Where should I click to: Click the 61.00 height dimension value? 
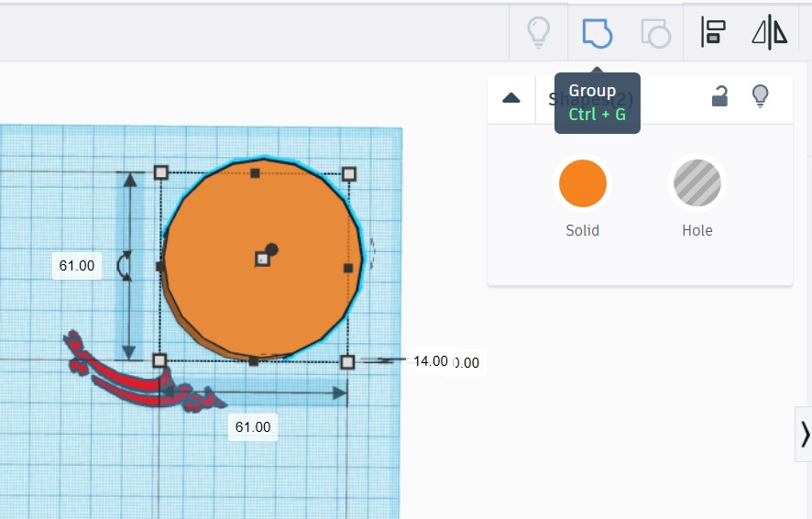tap(77, 266)
